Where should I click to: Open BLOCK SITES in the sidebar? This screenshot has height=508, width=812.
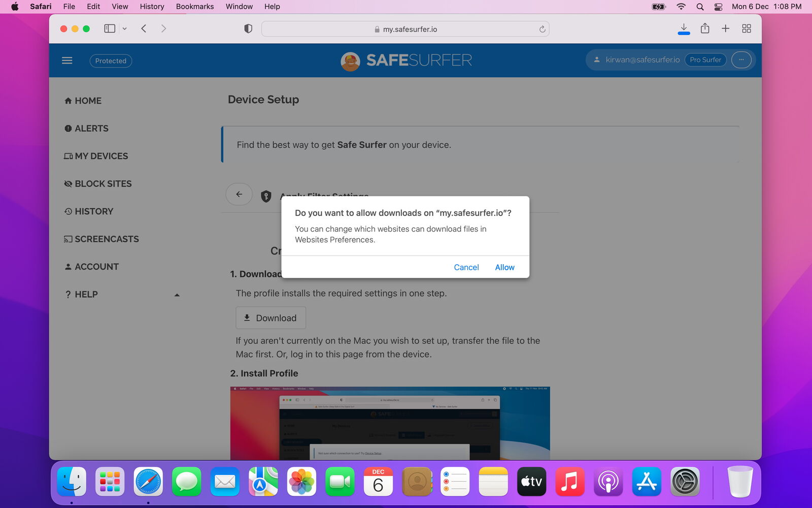(x=98, y=184)
